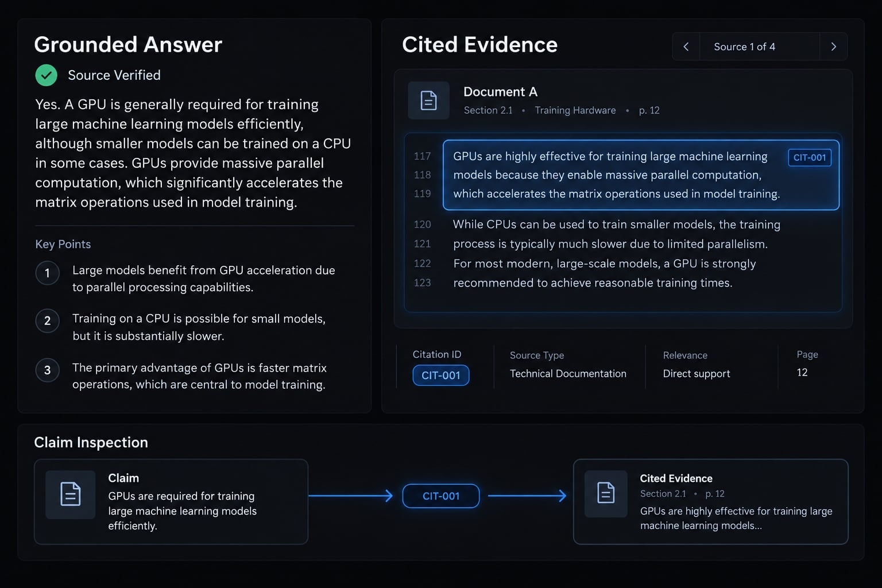Click the CIT-001 tag in the highlighted passage
This screenshot has width=882, height=588.
coord(810,157)
